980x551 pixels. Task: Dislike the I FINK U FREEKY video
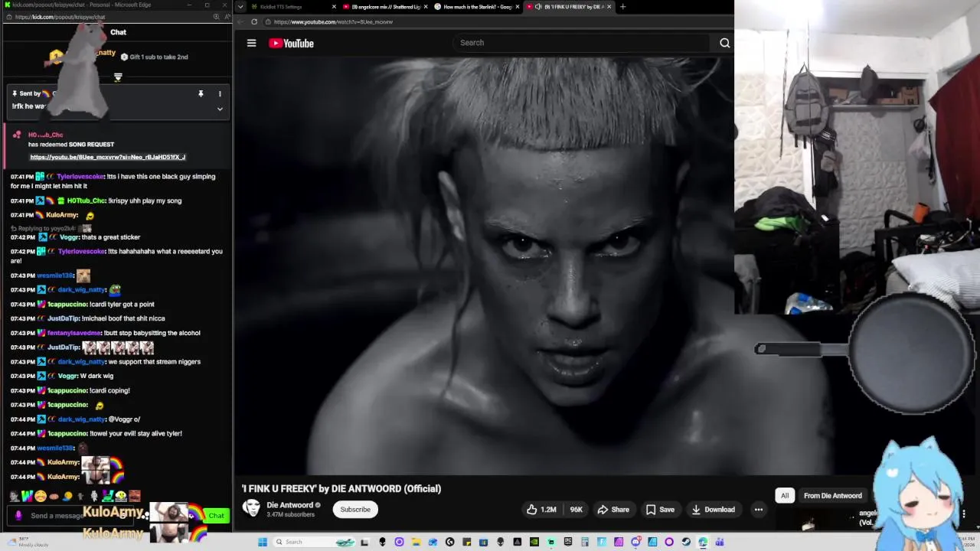pos(576,510)
